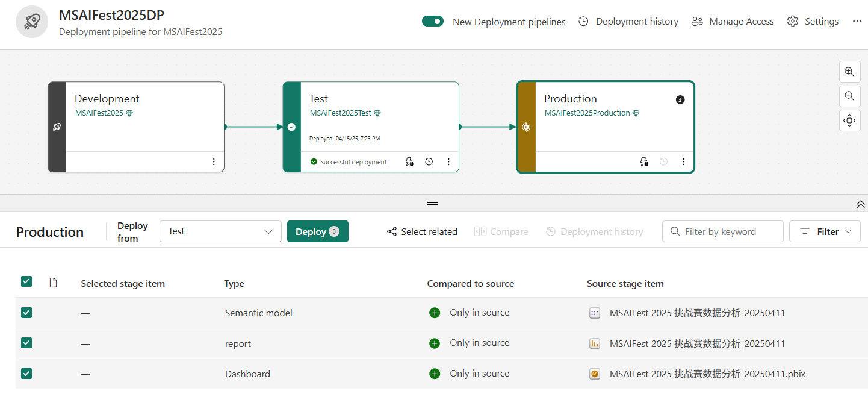
Task: Toggle New Deployment pipelines switch
Action: coord(433,22)
